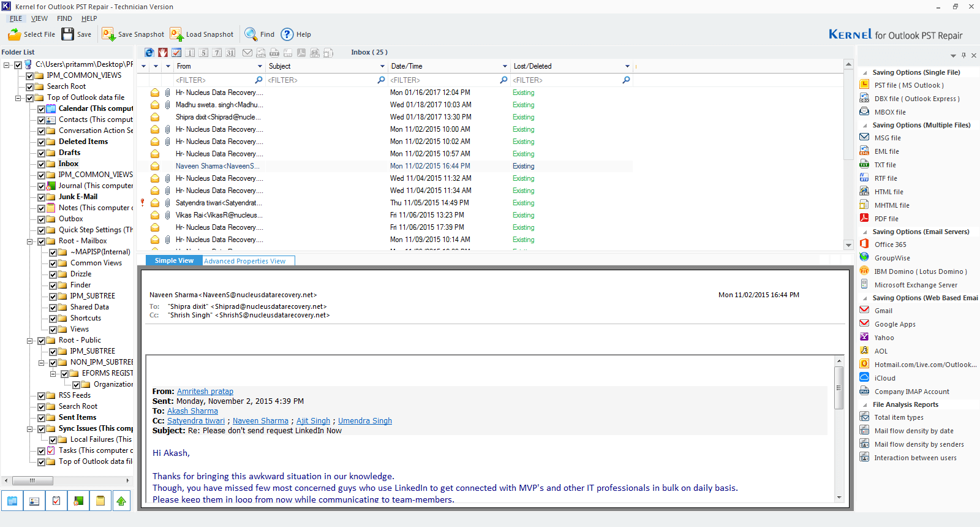Click the 1-day view icon
The image size is (980, 527).
tap(190, 53)
